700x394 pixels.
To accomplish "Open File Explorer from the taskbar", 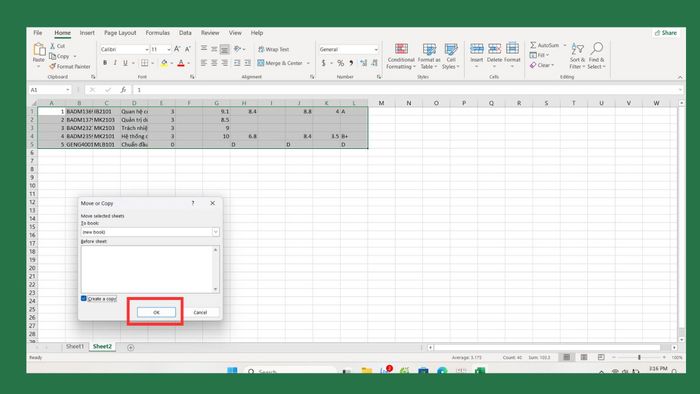I will click(367, 370).
